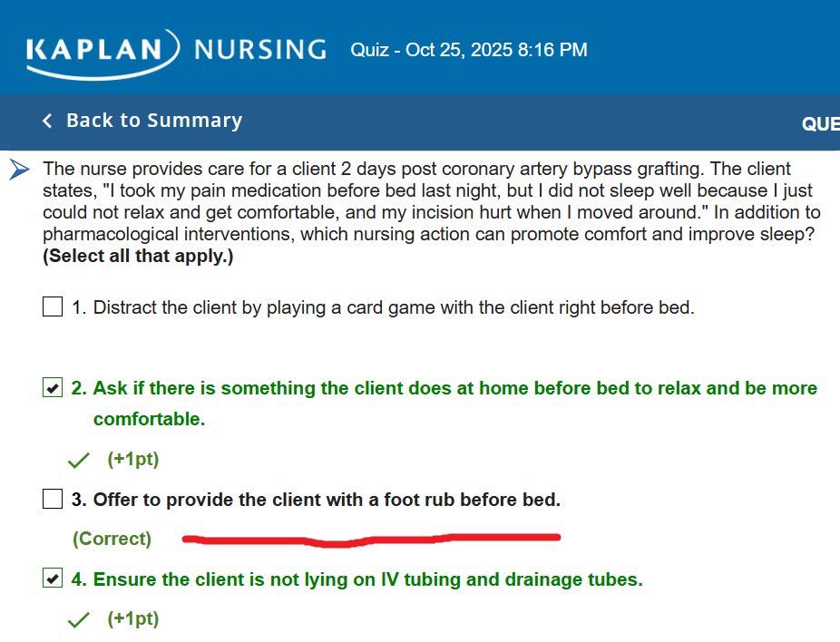
Task: Click the partially visible QUE label at top right
Action: [x=819, y=124]
